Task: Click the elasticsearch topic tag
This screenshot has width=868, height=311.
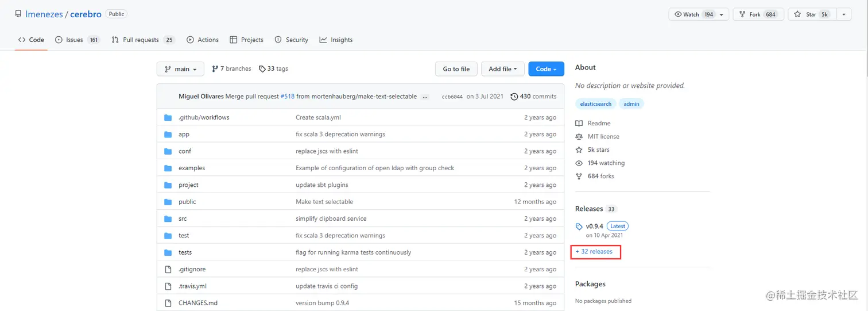Action: pos(596,104)
